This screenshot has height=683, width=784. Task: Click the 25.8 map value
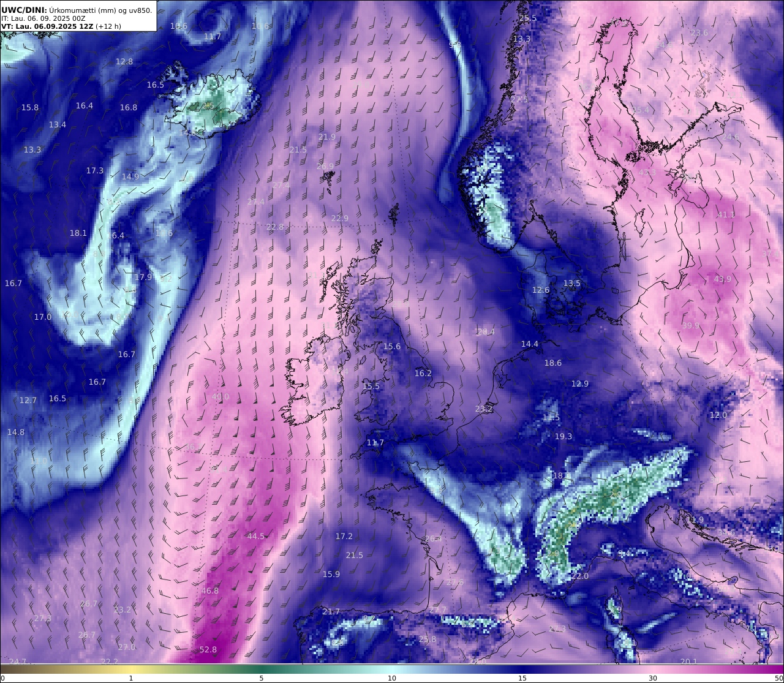point(428,639)
